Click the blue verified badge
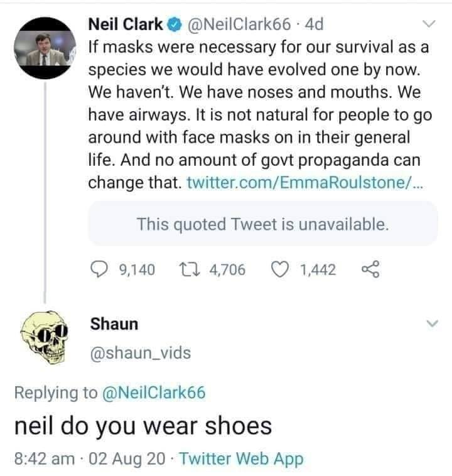452x476 pixels. (174, 24)
